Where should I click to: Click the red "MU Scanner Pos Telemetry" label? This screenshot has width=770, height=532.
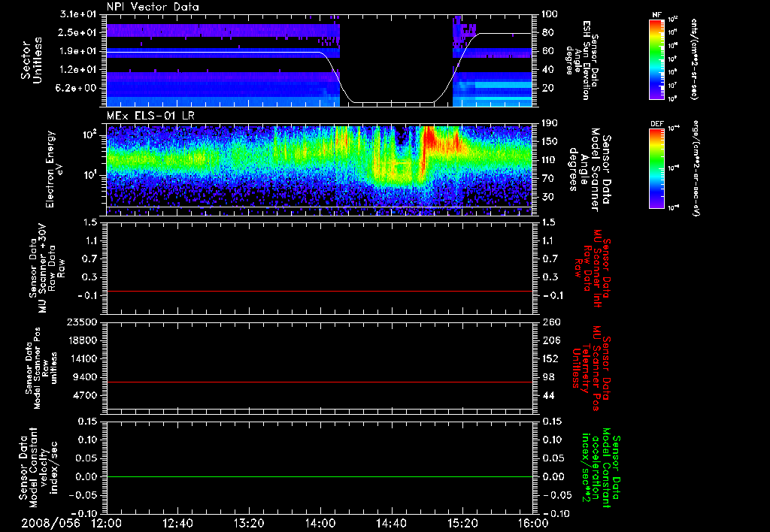(x=592, y=368)
